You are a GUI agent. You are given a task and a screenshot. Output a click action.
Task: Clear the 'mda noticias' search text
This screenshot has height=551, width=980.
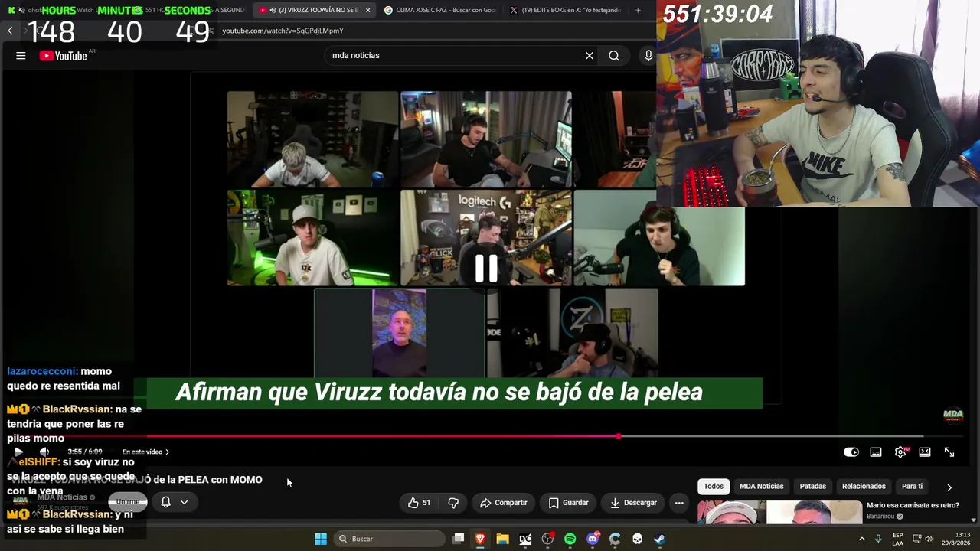click(x=590, y=55)
